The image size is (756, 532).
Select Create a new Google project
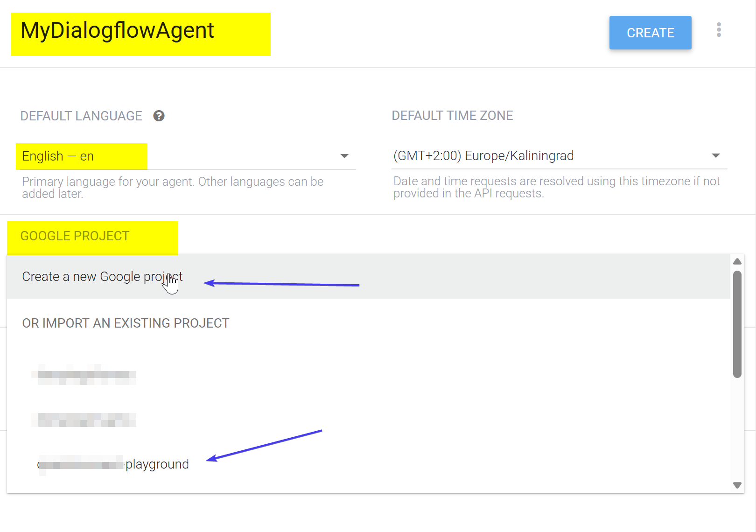pos(102,277)
